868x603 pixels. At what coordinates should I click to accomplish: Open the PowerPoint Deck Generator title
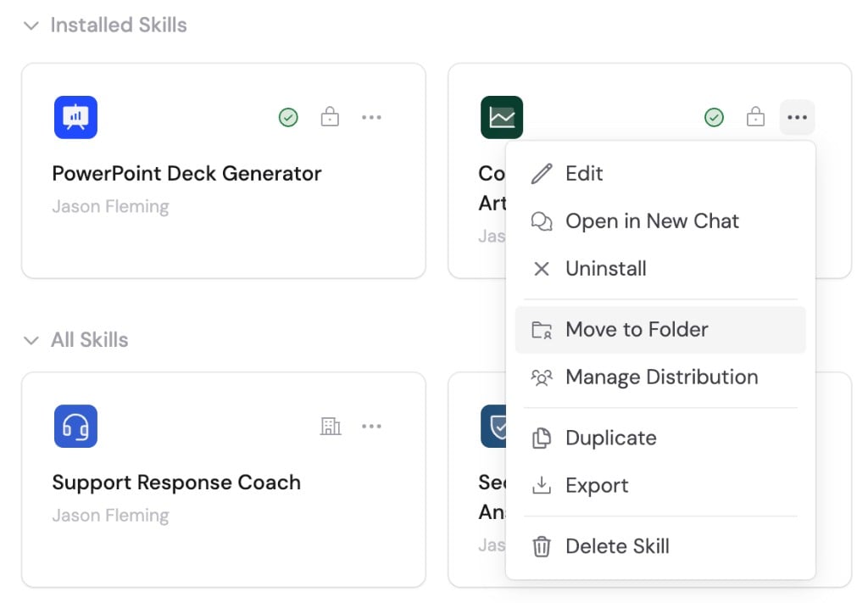tap(186, 174)
